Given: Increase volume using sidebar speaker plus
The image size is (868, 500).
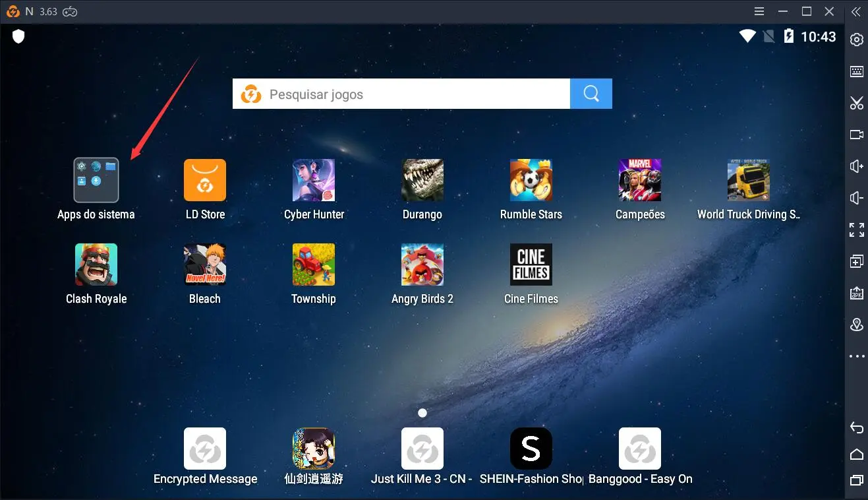Looking at the screenshot, I should (x=857, y=166).
